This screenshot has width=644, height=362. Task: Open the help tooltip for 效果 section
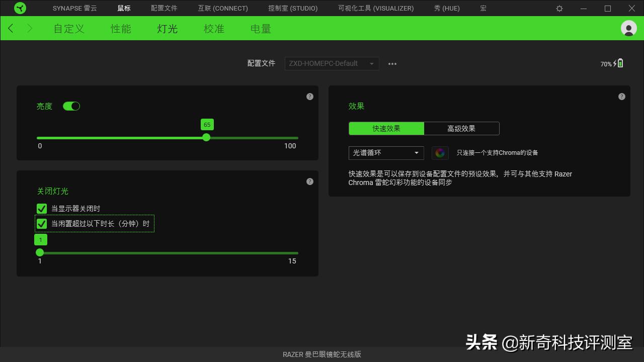[621, 97]
